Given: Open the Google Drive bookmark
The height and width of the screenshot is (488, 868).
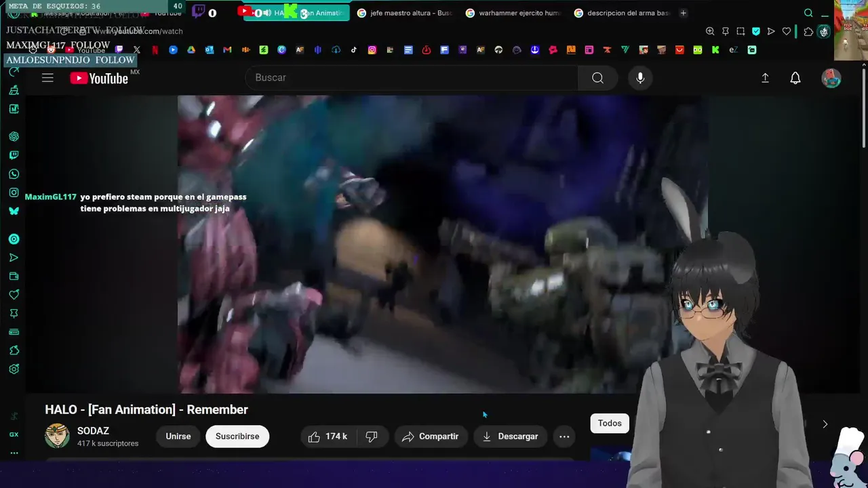Looking at the screenshot, I should (191, 50).
